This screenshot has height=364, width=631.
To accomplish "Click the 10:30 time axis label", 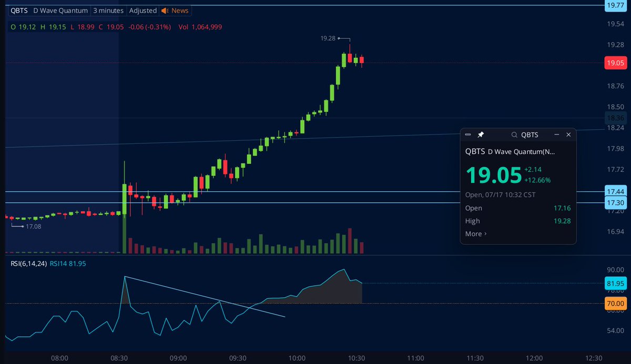I will point(357,358).
